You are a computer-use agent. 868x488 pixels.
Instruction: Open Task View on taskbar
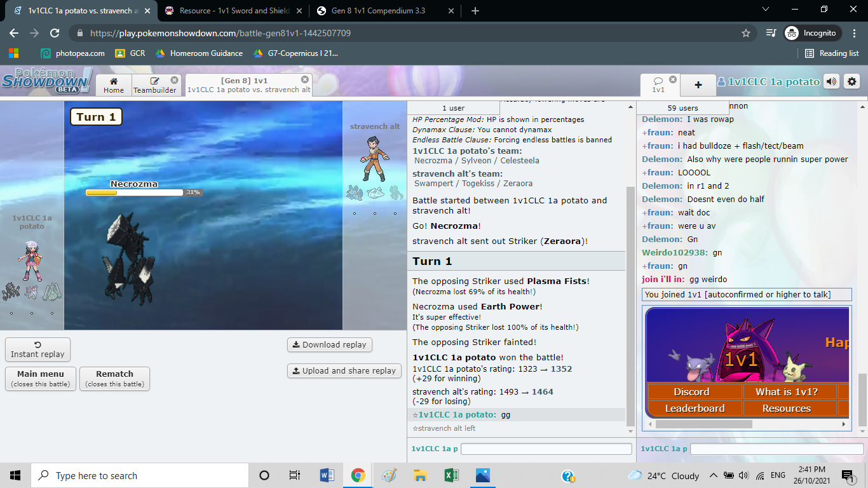click(295, 475)
